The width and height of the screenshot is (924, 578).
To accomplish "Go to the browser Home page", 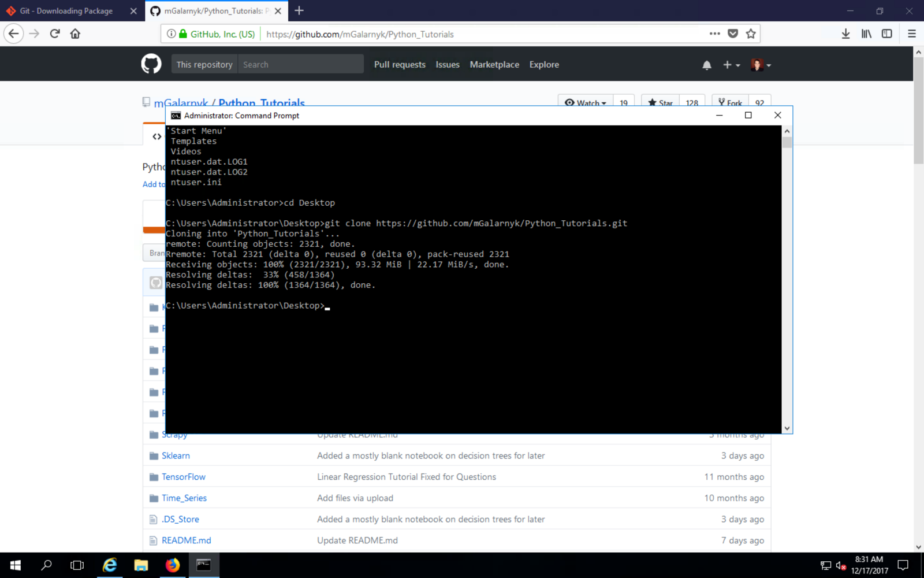I will [x=75, y=34].
